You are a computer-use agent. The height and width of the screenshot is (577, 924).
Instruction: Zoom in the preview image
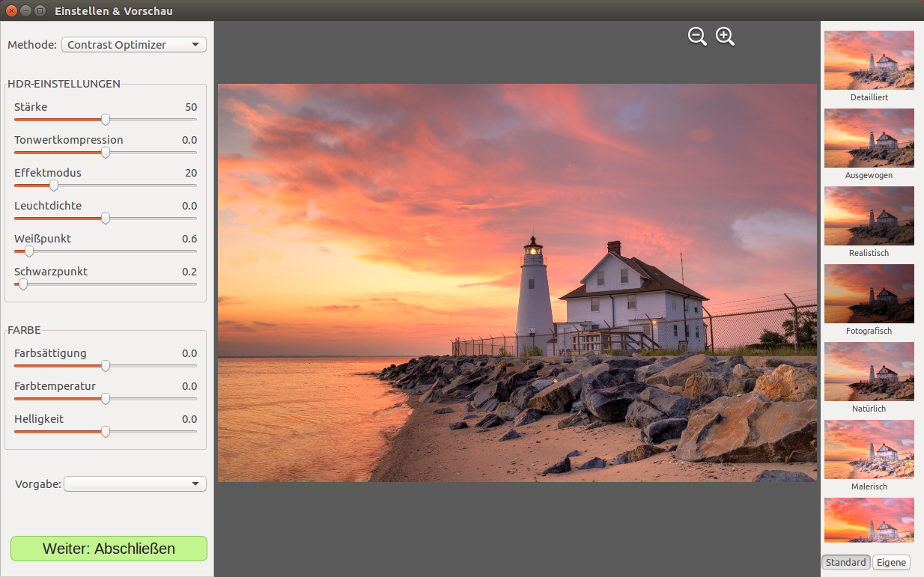[x=725, y=36]
